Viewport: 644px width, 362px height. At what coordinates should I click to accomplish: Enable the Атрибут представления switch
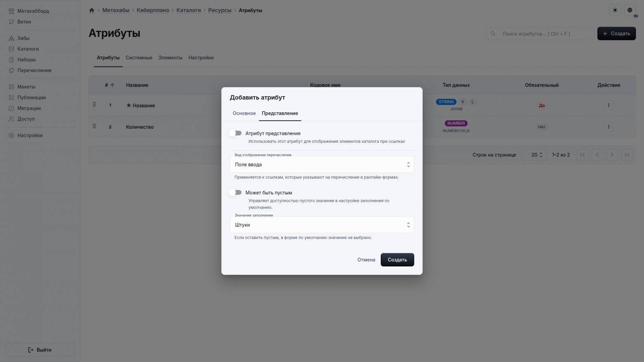236,133
